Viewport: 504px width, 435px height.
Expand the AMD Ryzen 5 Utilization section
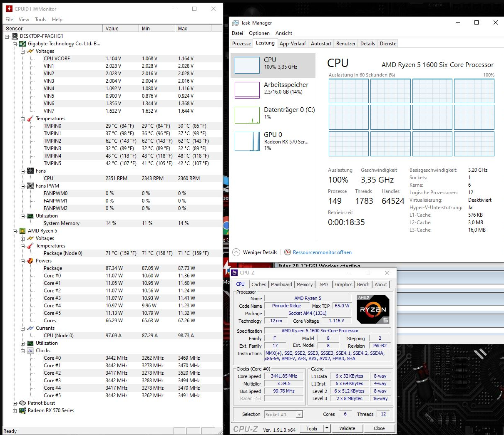pyautogui.click(x=23, y=343)
